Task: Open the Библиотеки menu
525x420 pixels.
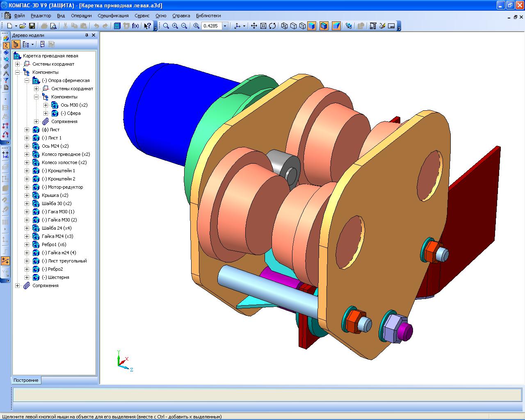Action: tap(208, 16)
